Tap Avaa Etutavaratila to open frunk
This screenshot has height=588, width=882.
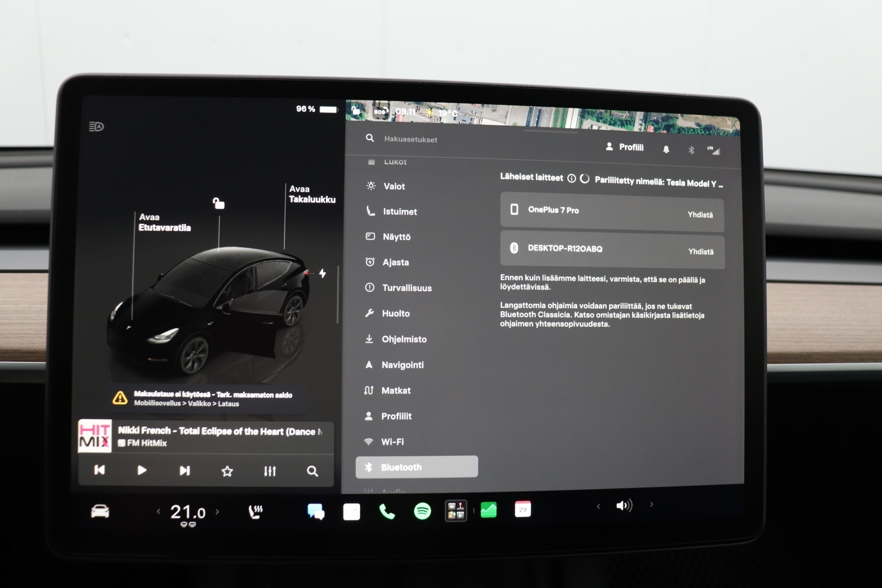pos(164,222)
